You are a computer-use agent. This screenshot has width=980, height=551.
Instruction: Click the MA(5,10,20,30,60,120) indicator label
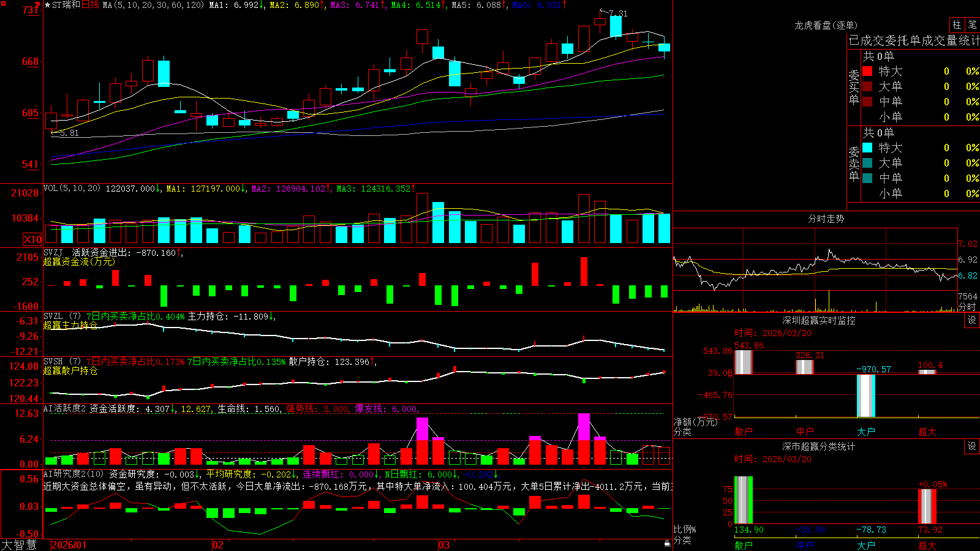coord(153,5)
